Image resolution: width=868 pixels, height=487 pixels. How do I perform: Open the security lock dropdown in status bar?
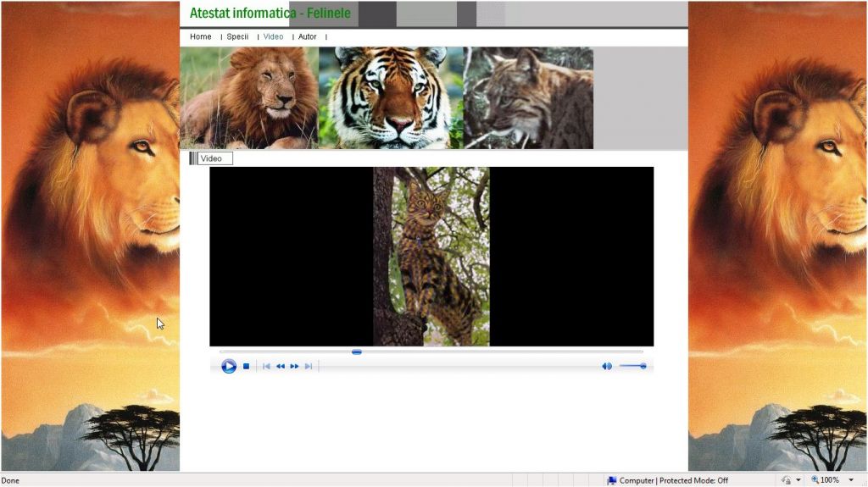click(798, 480)
